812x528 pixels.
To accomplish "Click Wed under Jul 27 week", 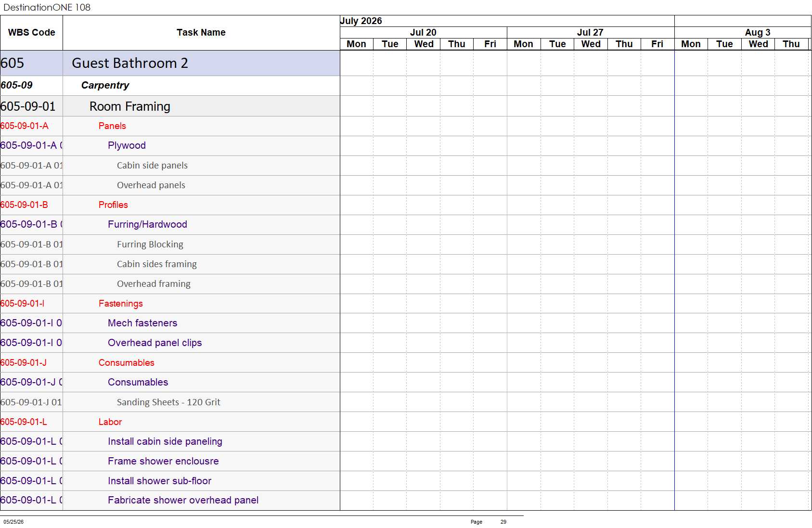I will (591, 44).
